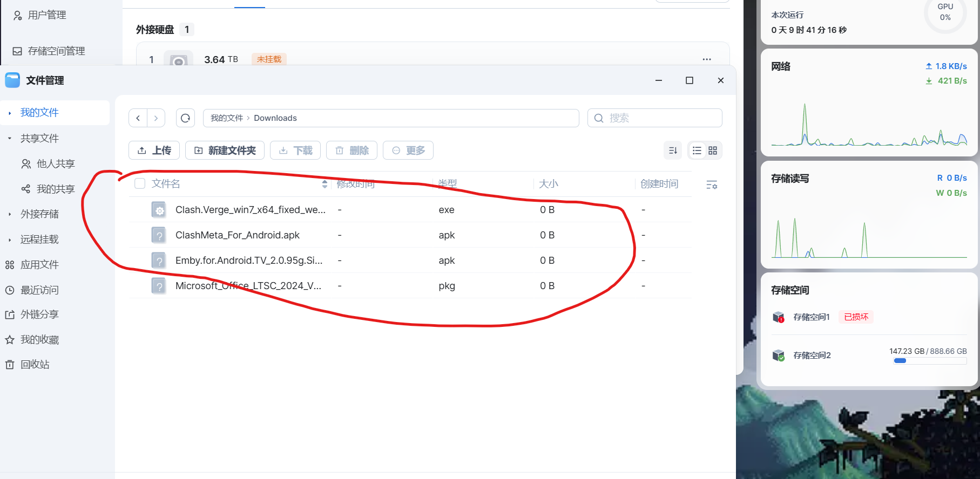Viewport: 980px width, 479px height.
Task: Click the 上传 upload button
Action: (154, 150)
